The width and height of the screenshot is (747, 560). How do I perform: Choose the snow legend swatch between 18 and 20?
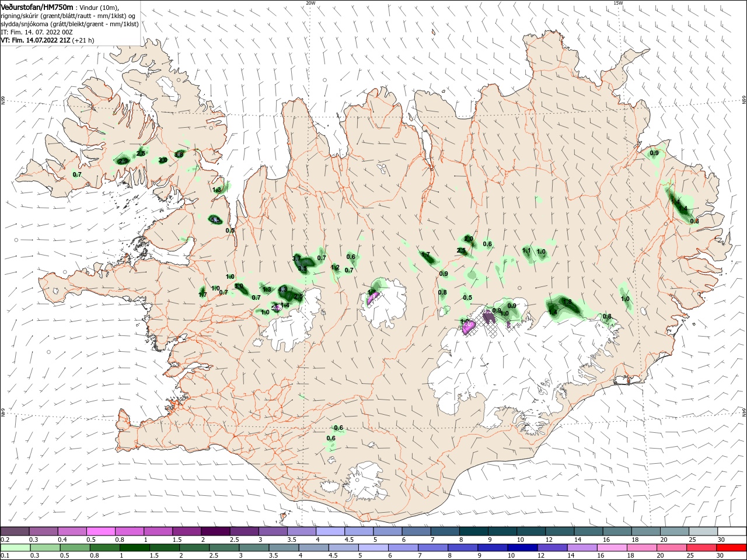click(645, 531)
